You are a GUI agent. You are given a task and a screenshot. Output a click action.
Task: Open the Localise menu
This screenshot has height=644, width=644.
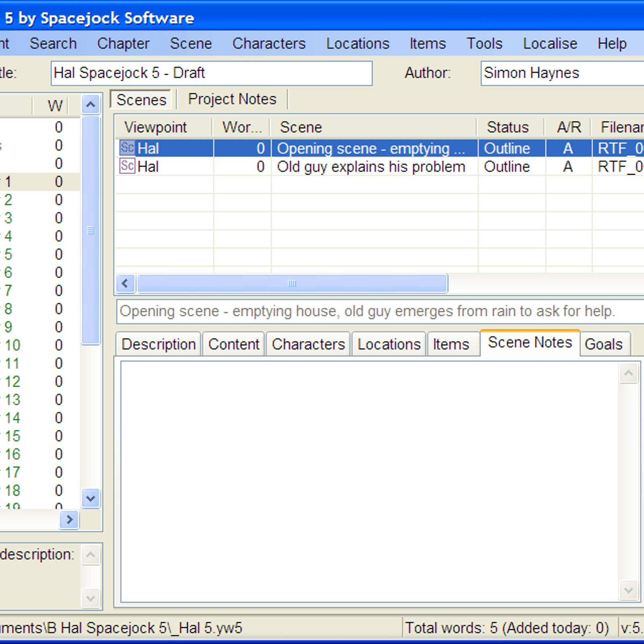pyautogui.click(x=550, y=43)
